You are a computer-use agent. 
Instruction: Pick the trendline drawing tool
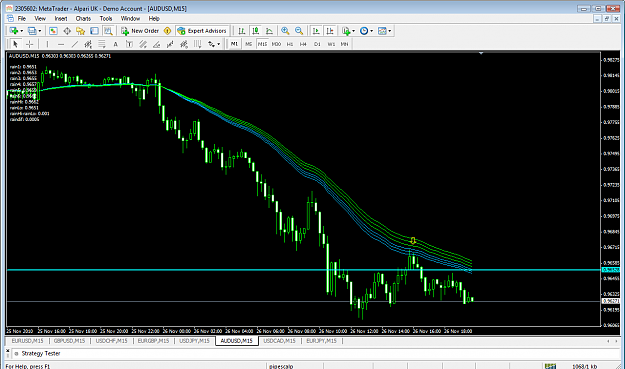(x=75, y=44)
